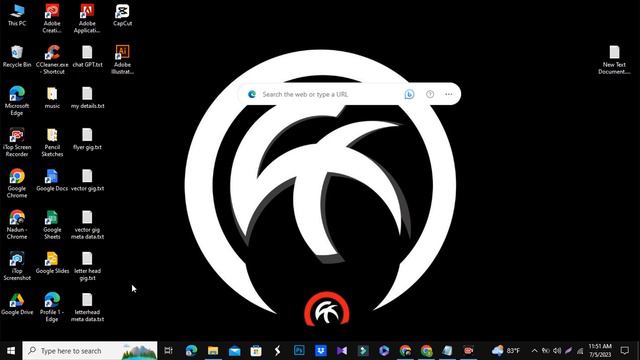Image resolution: width=640 pixels, height=360 pixels.
Task: Select the Pencil Sketches folder
Action: pos(52,142)
